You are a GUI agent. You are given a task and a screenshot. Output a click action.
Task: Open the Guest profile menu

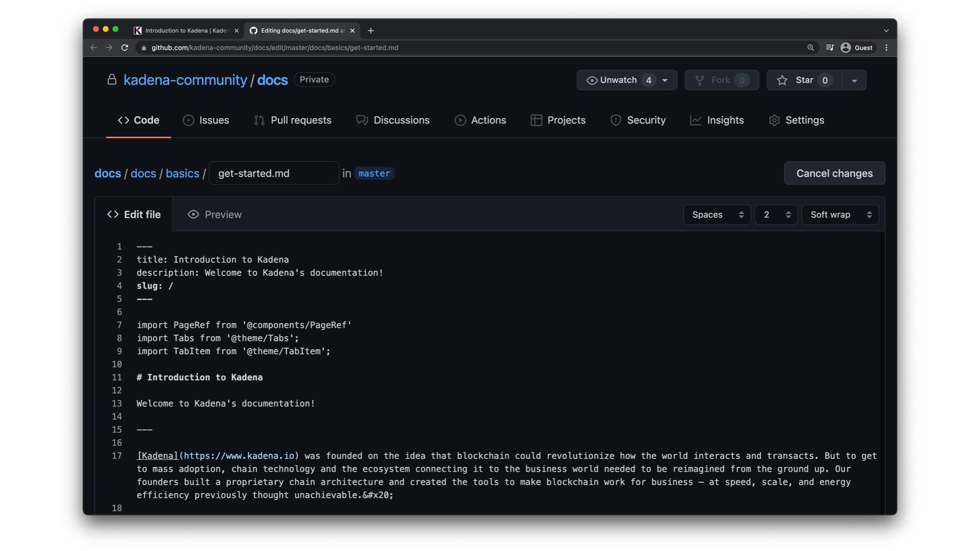tap(857, 47)
